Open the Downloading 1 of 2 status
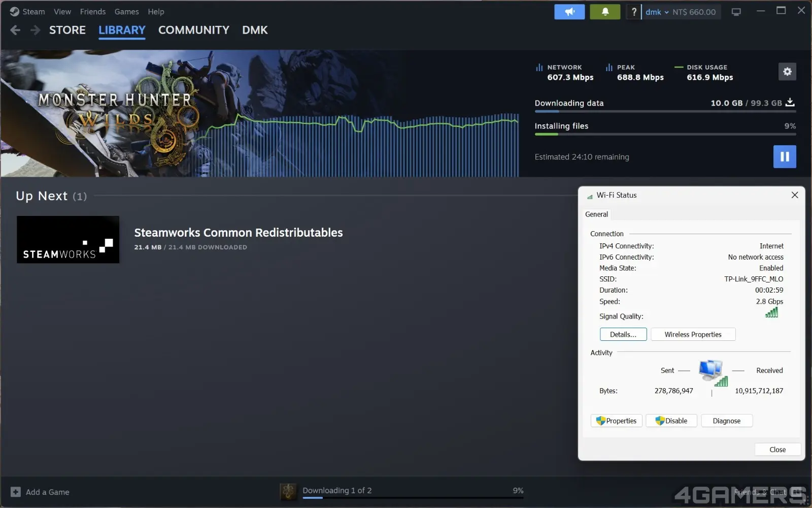 [x=337, y=490]
